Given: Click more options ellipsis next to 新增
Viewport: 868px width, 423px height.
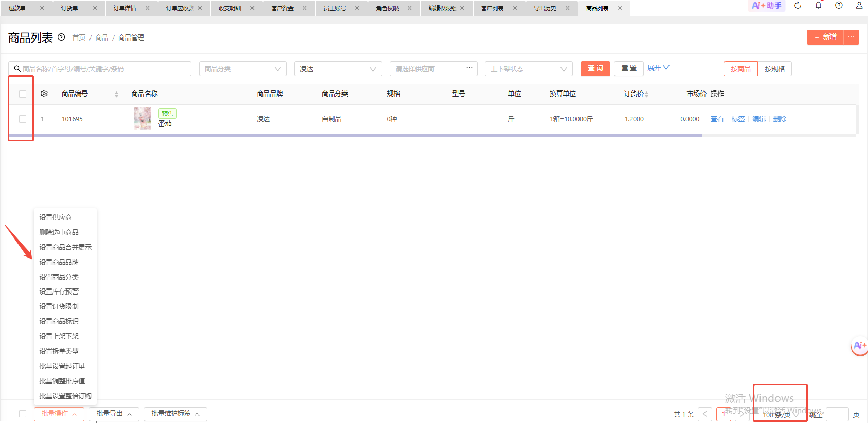Looking at the screenshot, I should [x=851, y=37].
